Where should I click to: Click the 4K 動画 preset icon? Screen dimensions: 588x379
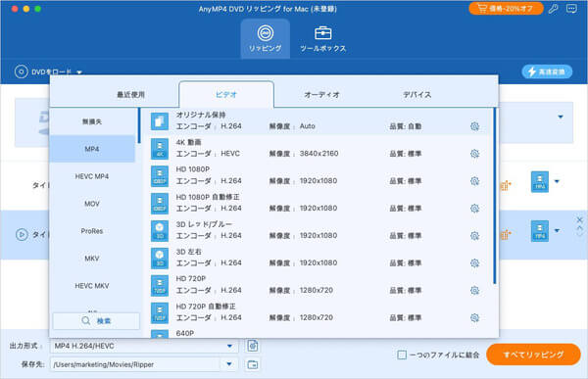(160, 149)
